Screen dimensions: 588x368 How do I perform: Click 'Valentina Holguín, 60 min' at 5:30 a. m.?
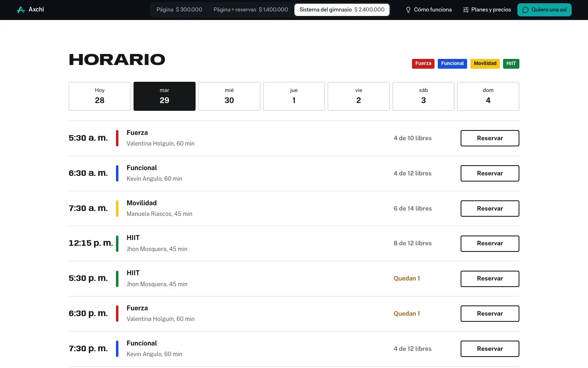[160, 144]
